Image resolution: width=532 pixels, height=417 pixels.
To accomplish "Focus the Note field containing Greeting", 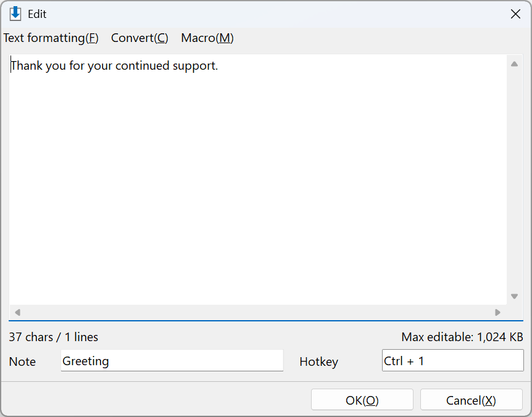I will (172, 360).
